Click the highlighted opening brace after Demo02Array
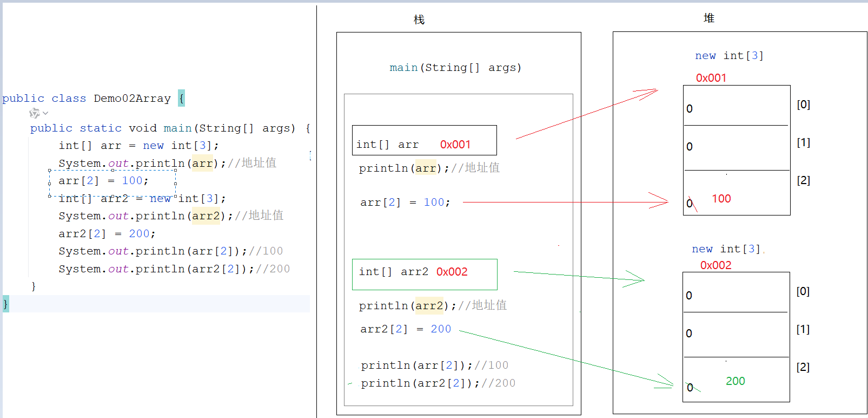 pyautogui.click(x=181, y=99)
